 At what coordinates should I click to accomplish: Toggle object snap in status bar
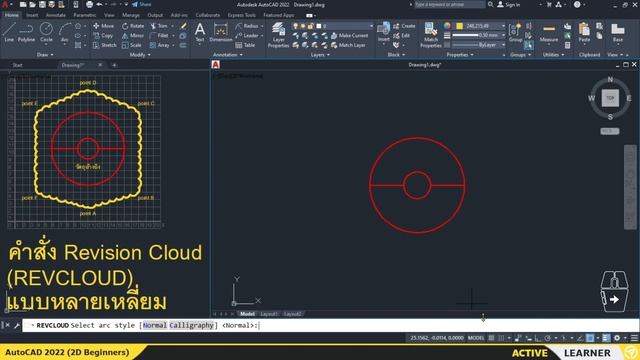[x=590, y=338]
